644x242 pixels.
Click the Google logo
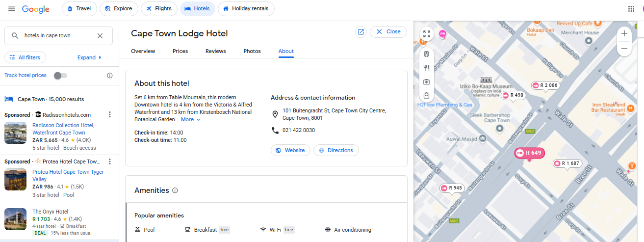[36, 9]
